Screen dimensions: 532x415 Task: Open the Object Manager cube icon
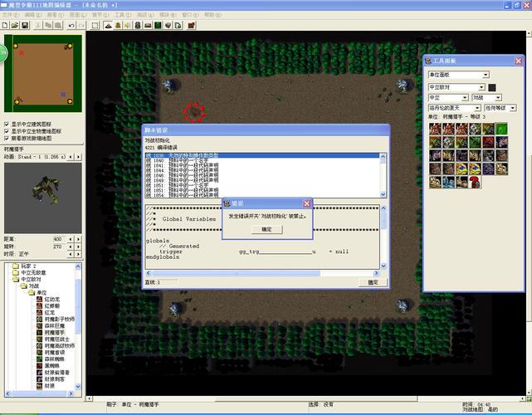point(168,26)
